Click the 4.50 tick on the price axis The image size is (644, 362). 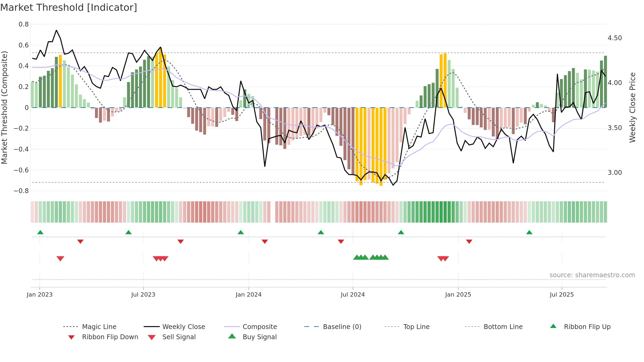pos(615,38)
